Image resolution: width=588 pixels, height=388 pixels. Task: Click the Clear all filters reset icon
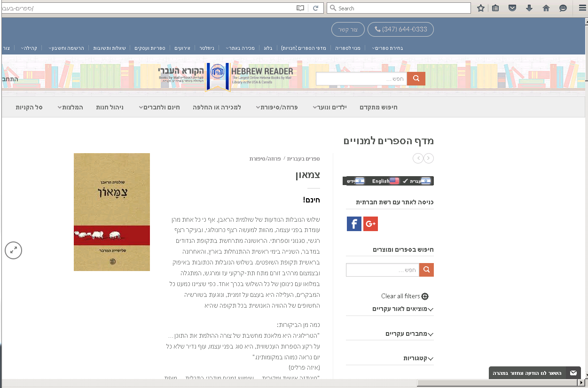pos(425,296)
